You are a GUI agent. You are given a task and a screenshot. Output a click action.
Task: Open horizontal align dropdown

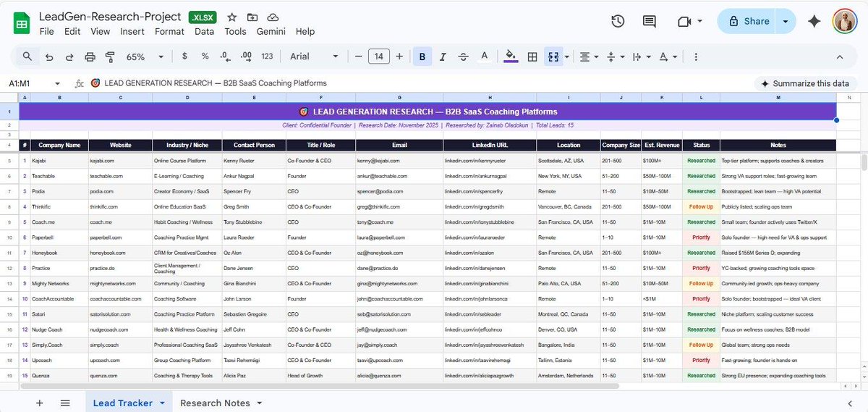click(589, 56)
